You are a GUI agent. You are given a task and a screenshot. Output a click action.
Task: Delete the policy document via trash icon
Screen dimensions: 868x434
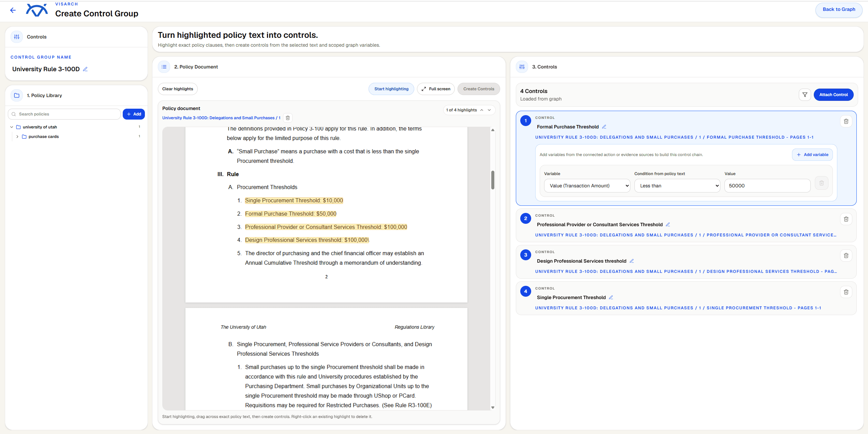(288, 118)
